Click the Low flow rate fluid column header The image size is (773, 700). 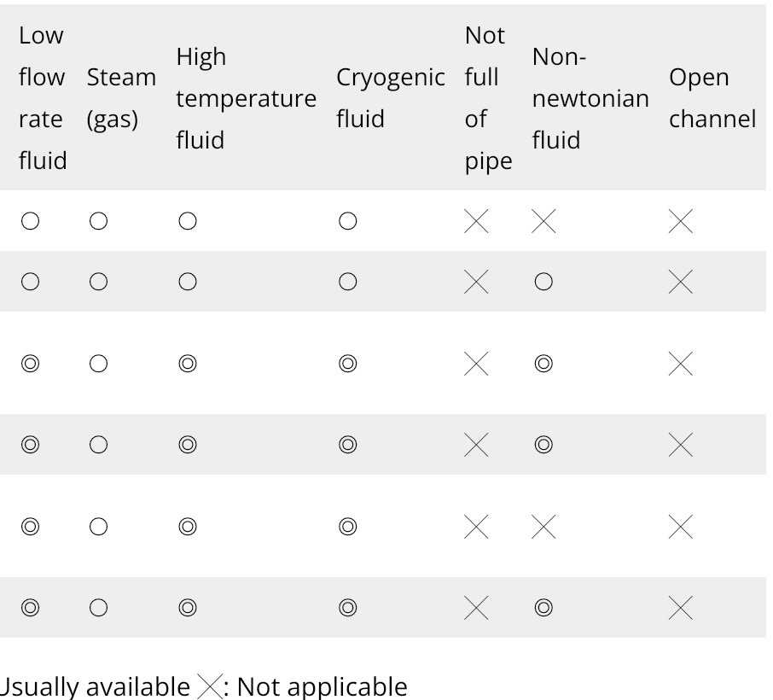click(x=43, y=97)
